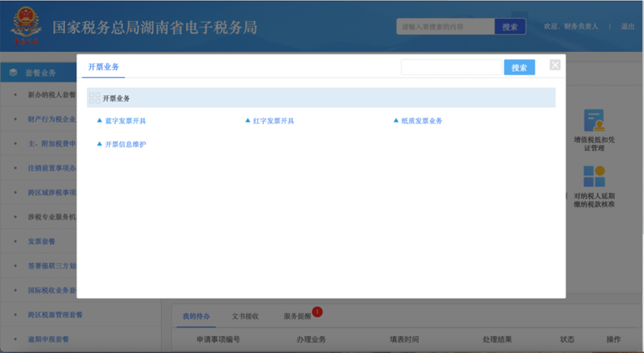Open 逾期申报套餐 sidebar item
644x353 pixels.
click(x=48, y=339)
